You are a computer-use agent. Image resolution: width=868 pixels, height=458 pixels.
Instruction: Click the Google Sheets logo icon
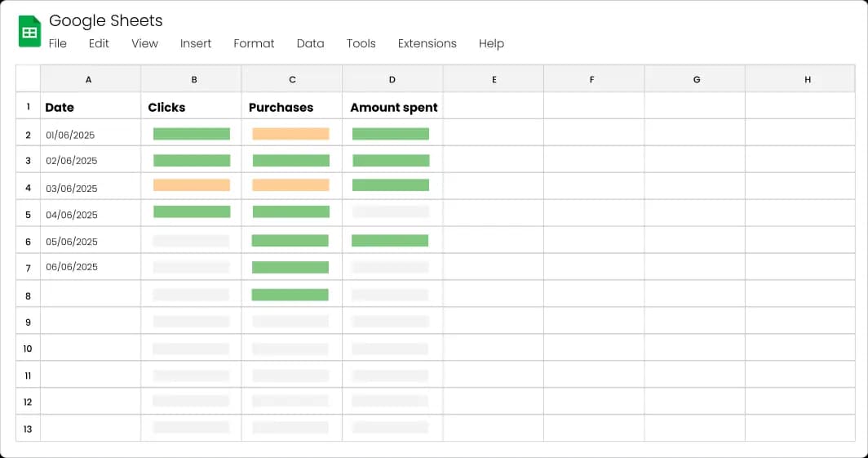pos(30,32)
